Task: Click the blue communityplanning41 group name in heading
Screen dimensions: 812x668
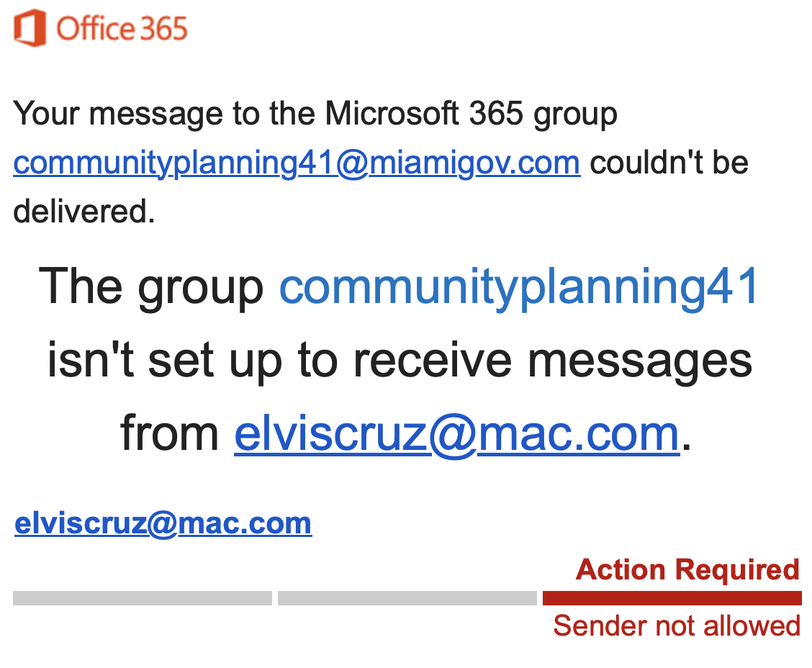Action: point(519,286)
